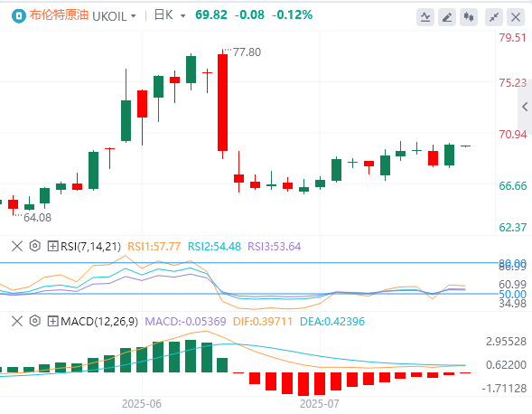Image resolution: width=532 pixels, height=414 pixels.
Task: Remove the RSI indicator panel
Action: pyautogui.click(x=17, y=246)
